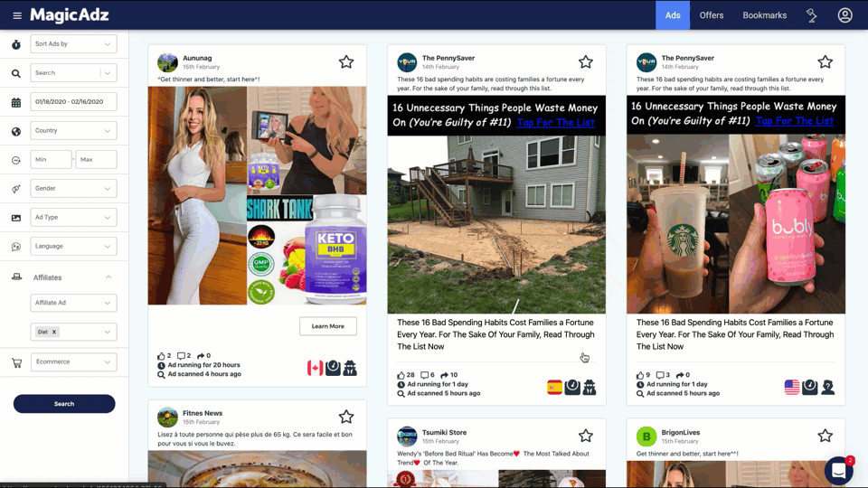Bookmark the PennySaver house ad with star
Image resolution: width=868 pixels, height=488 pixels.
(x=586, y=61)
